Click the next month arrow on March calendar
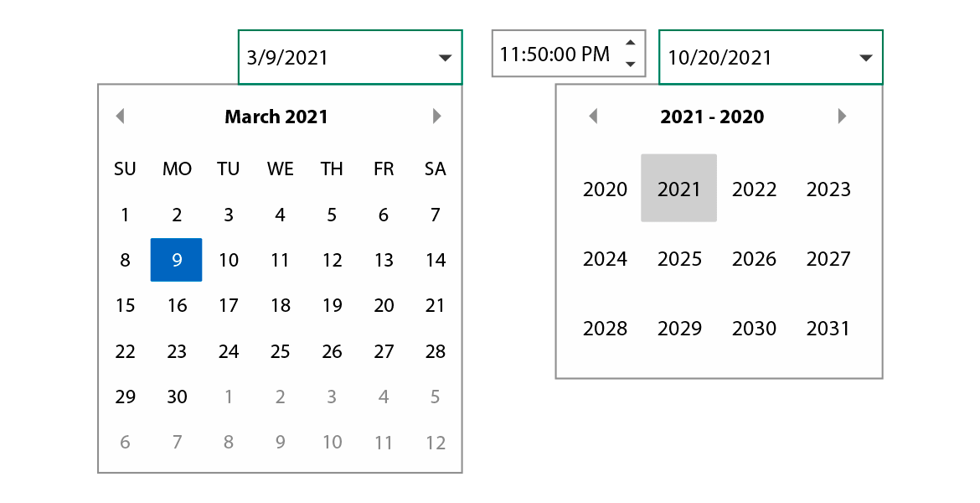This screenshot has height=503, width=980. coord(436,117)
